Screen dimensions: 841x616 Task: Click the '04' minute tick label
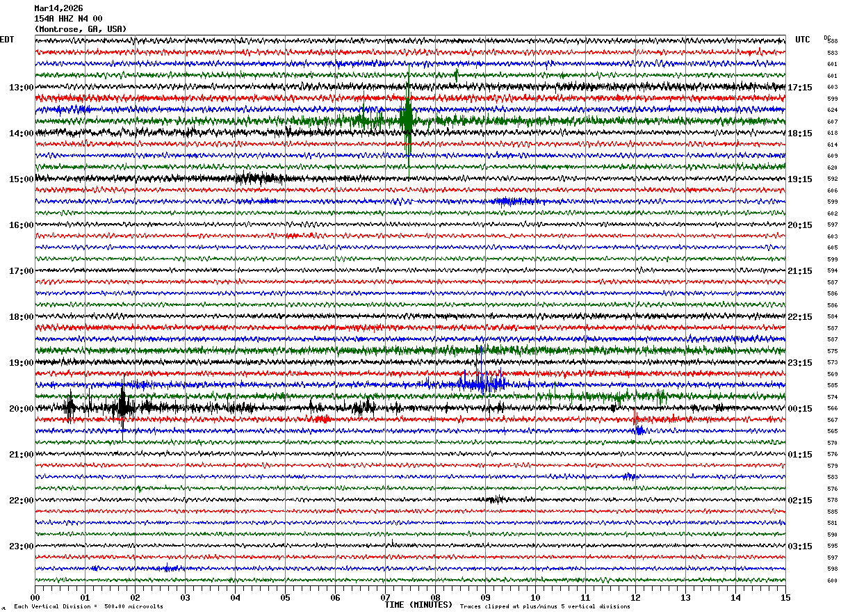click(235, 597)
